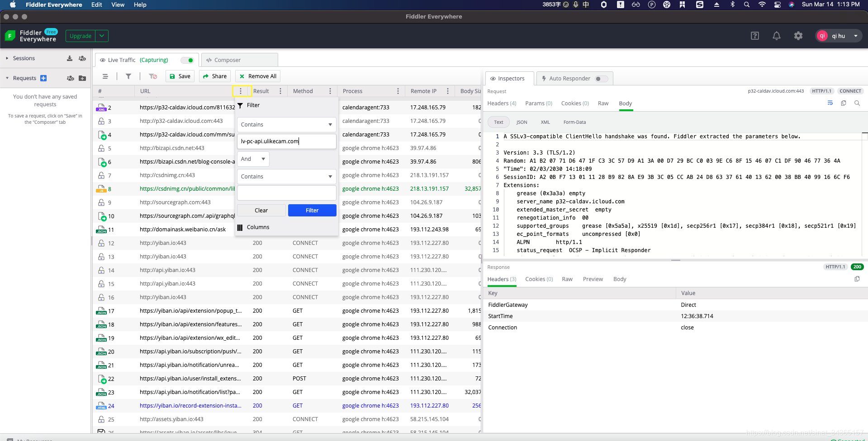The width and height of the screenshot is (868, 441).
Task: Enable the Auto Responder toggle
Action: [601, 79]
